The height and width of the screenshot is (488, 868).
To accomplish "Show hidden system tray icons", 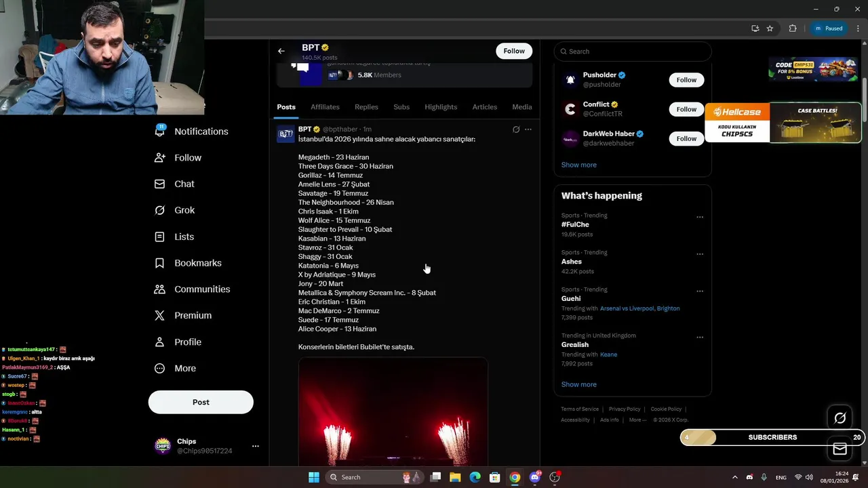I will click(x=734, y=477).
